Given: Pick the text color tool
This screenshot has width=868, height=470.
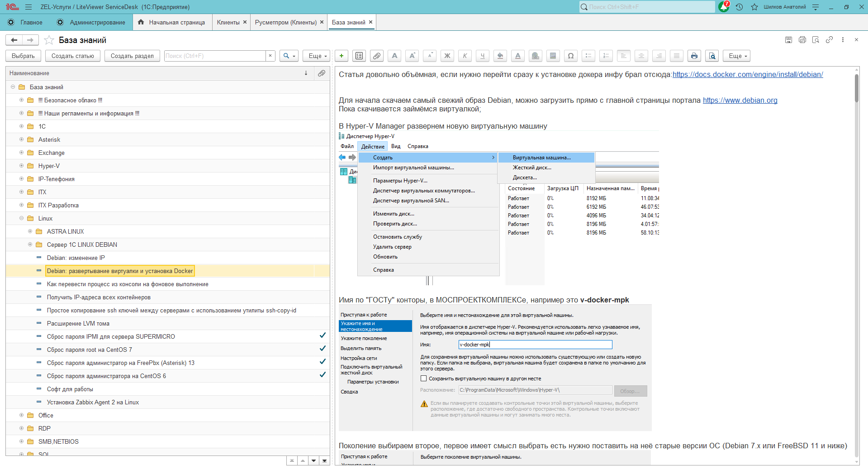Looking at the screenshot, I should 518,56.
